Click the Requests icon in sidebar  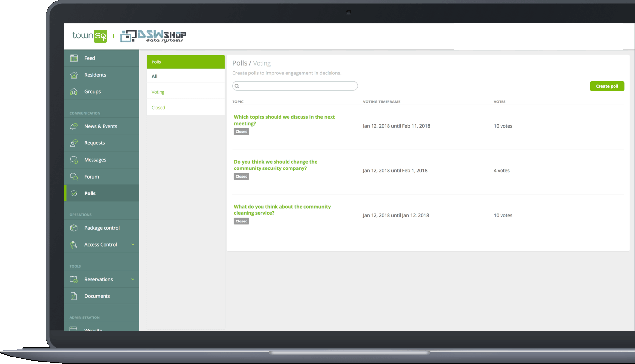click(74, 143)
